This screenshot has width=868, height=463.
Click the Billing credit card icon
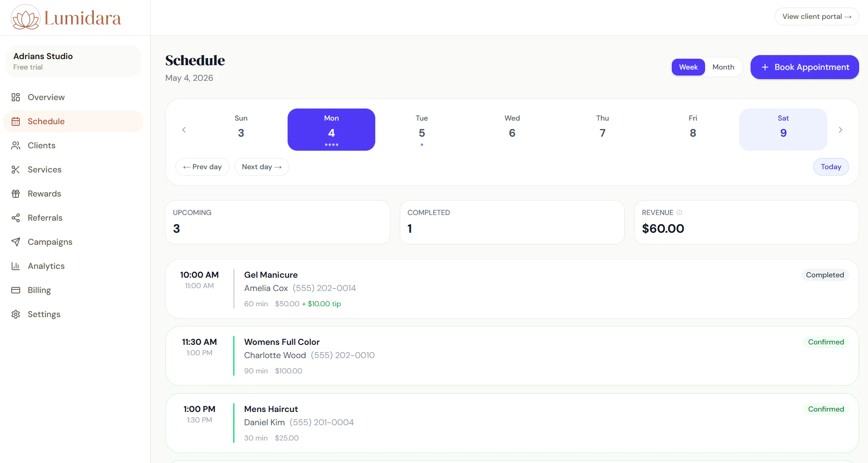(16, 290)
